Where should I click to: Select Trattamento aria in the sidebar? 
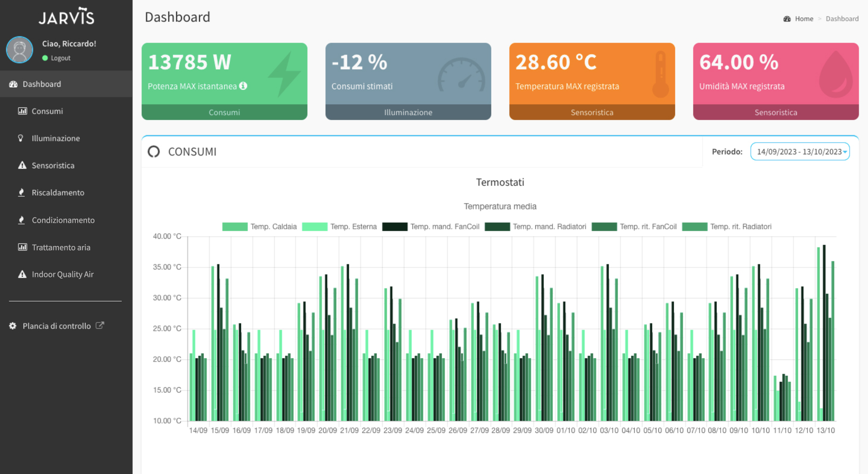pyautogui.click(x=61, y=247)
